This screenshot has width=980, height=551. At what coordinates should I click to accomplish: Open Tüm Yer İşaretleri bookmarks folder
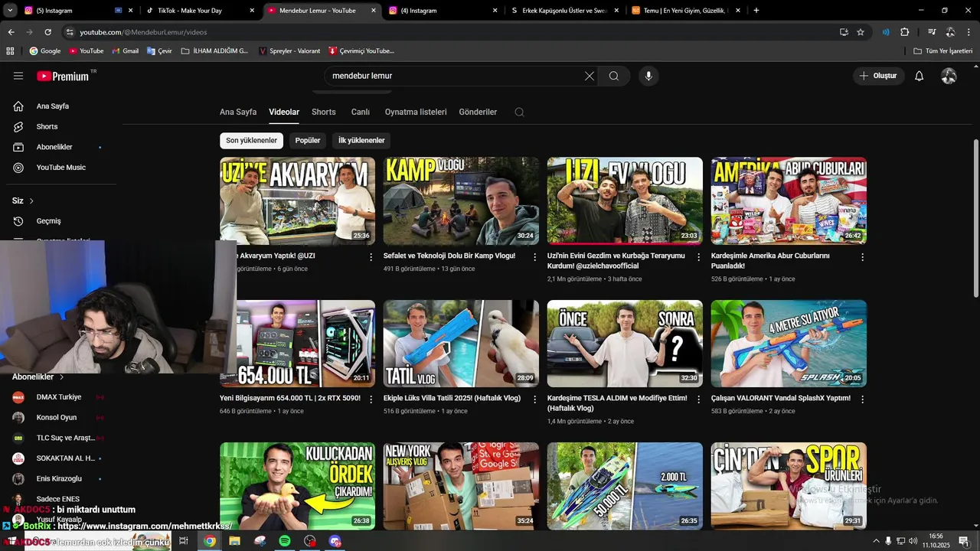pyautogui.click(x=942, y=51)
